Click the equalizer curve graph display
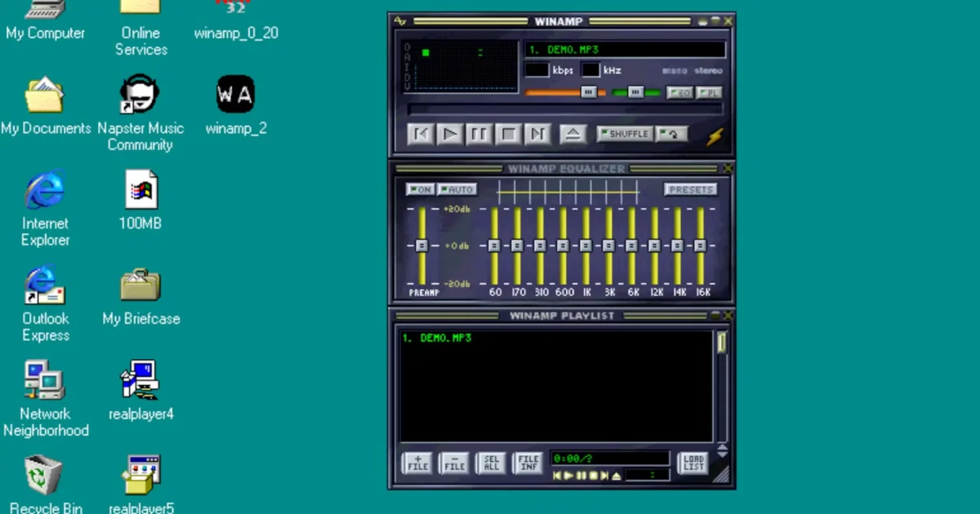 568,193
